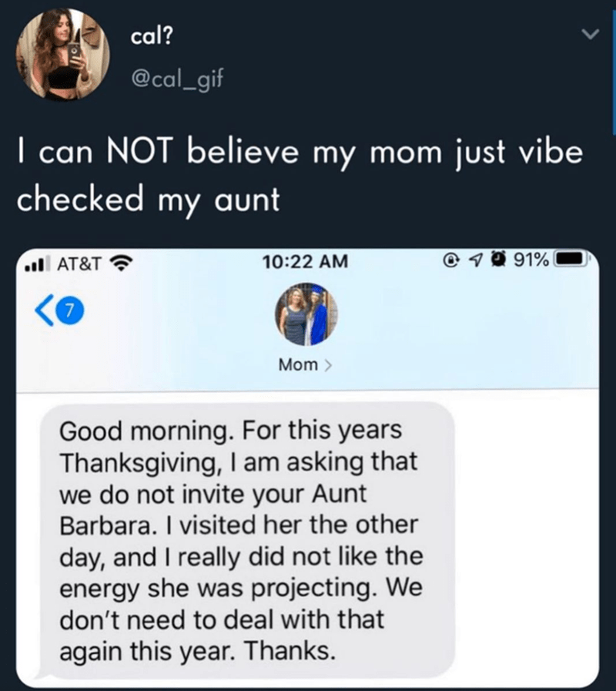Select the Thanksgiving message bubble from Mom
This screenshot has height=691, width=616.
(x=246, y=540)
